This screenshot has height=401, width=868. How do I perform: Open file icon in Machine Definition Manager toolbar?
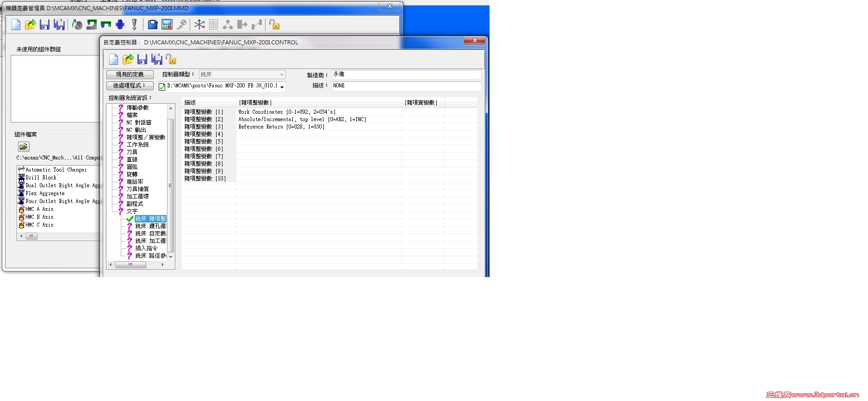pyautogui.click(x=30, y=25)
